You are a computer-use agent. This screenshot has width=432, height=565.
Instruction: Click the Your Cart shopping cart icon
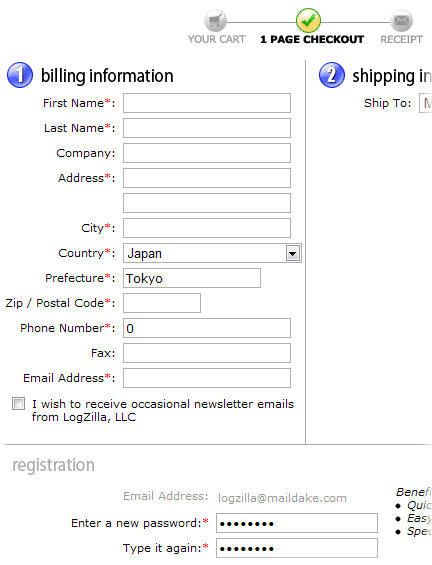pos(215,21)
